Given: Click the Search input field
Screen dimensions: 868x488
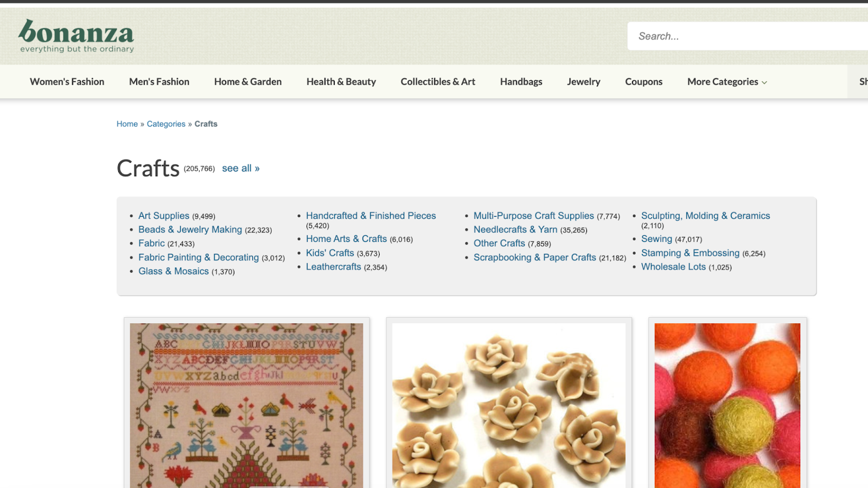Looking at the screenshot, I should (x=748, y=36).
